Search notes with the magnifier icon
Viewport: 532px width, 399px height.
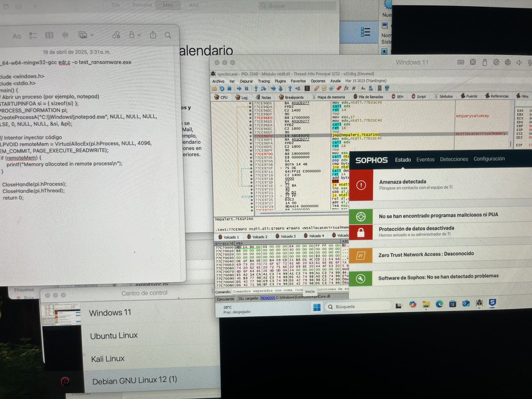pyautogui.click(x=168, y=35)
